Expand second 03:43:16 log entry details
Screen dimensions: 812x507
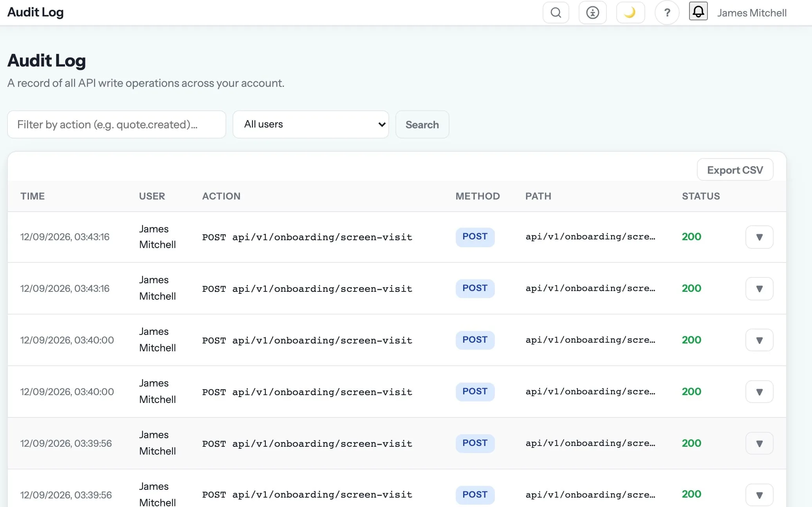click(x=759, y=289)
